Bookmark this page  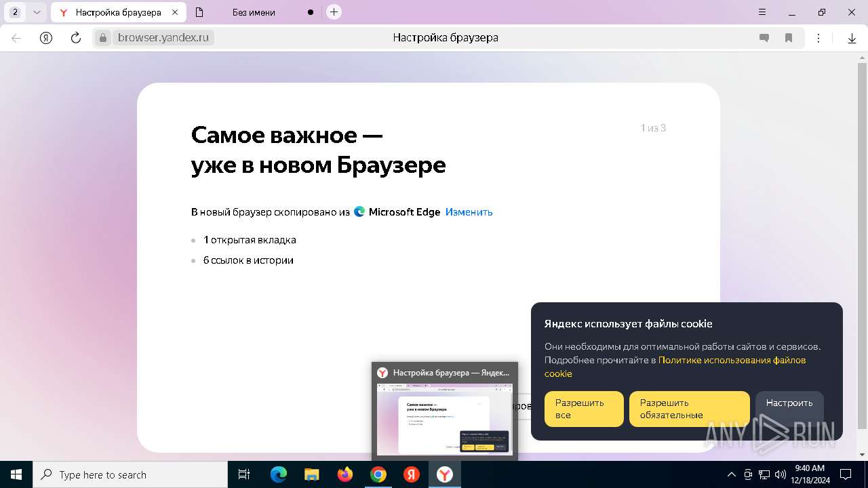tap(789, 38)
